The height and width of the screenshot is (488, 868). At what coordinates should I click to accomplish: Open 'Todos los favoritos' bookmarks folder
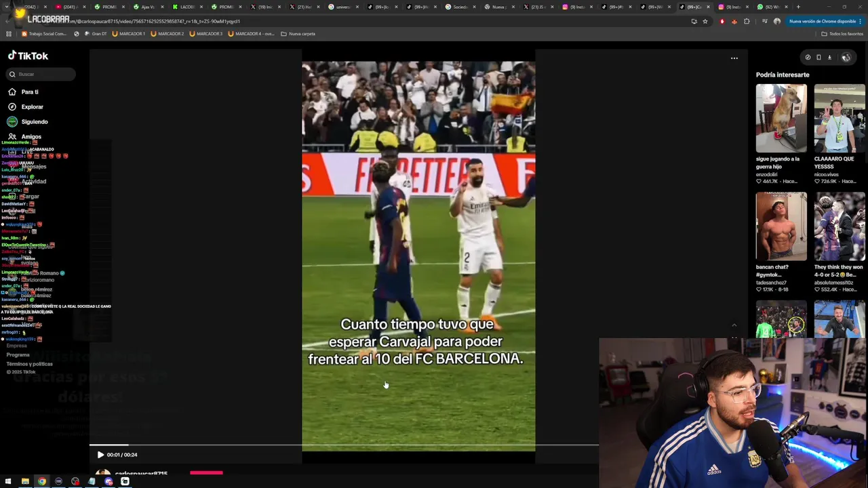click(842, 33)
